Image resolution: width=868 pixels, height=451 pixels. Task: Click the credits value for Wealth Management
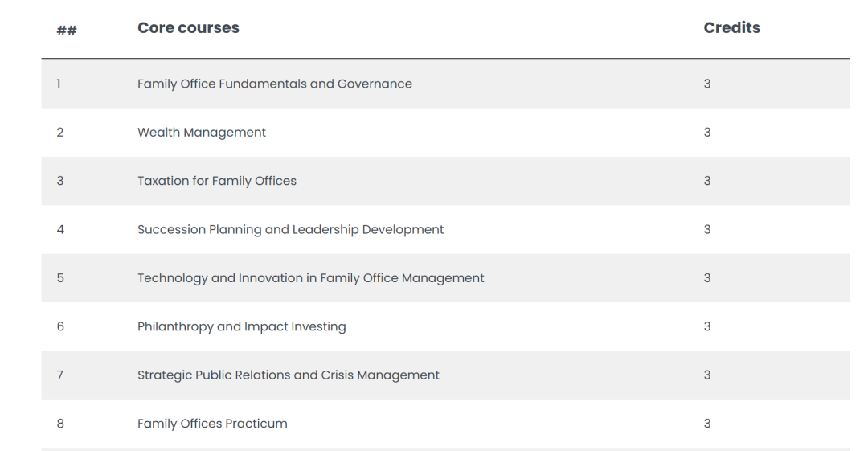pos(707,133)
